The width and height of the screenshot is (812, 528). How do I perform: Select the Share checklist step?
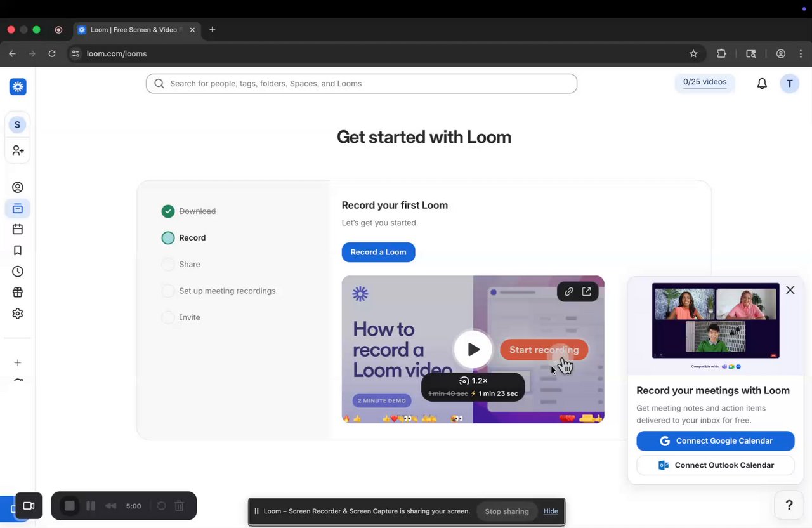click(x=181, y=265)
